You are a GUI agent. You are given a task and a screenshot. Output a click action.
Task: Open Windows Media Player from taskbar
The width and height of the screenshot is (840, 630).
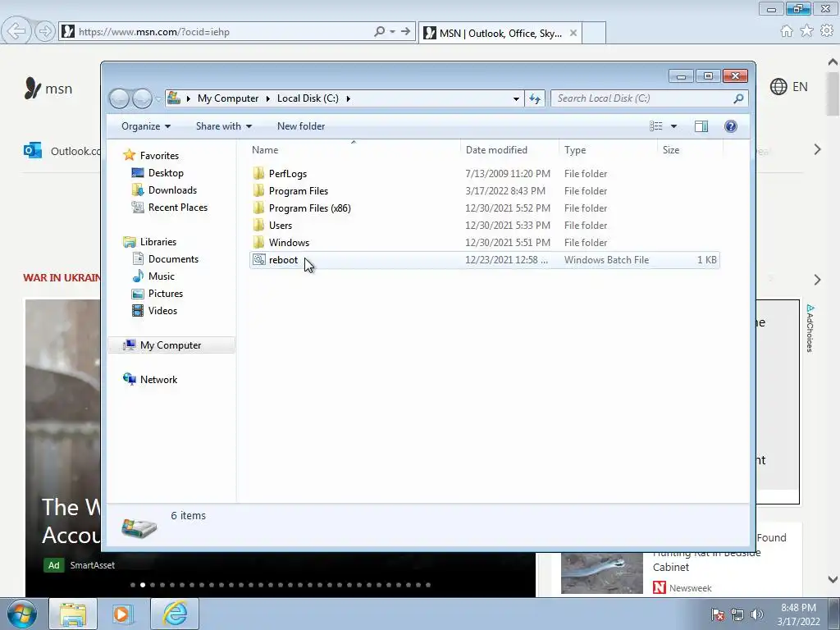121,614
